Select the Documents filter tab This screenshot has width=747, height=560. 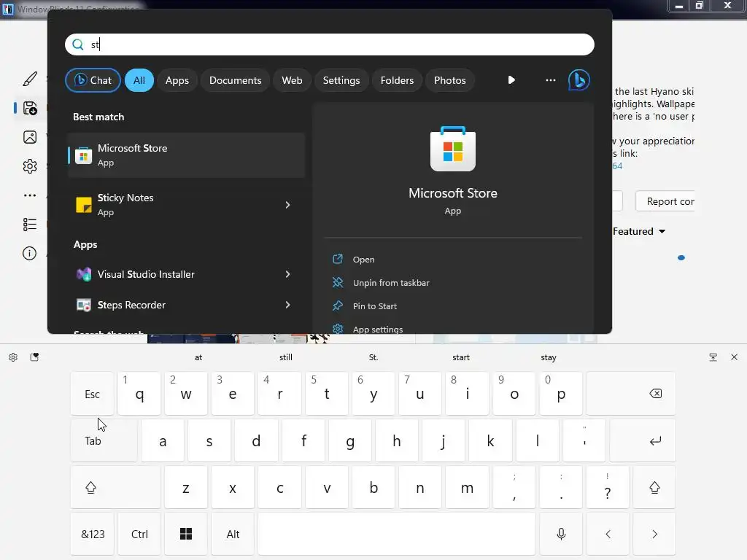coord(236,80)
